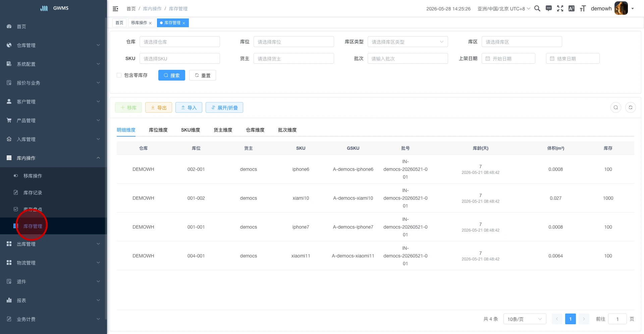Check the 包含零库存 checkbox

click(119, 75)
